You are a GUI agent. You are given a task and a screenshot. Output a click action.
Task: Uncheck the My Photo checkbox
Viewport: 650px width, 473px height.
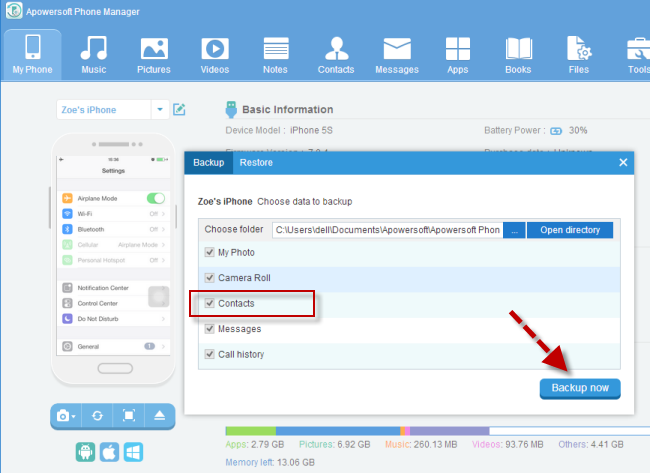[x=210, y=252]
